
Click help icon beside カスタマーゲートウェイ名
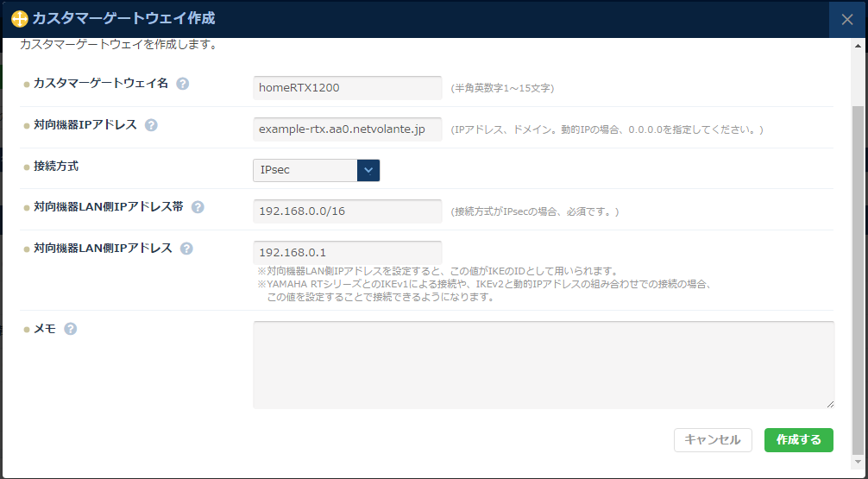click(x=183, y=84)
